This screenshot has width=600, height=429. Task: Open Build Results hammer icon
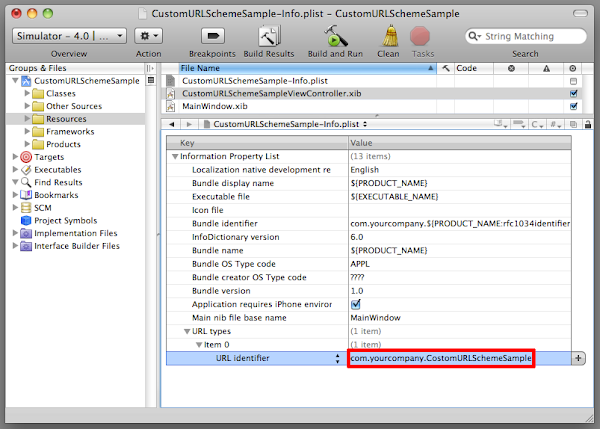coord(269,36)
